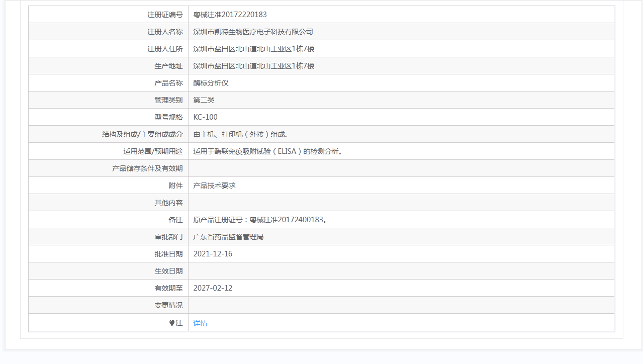
Task: Click management category value 第二类
Action: click(x=204, y=100)
